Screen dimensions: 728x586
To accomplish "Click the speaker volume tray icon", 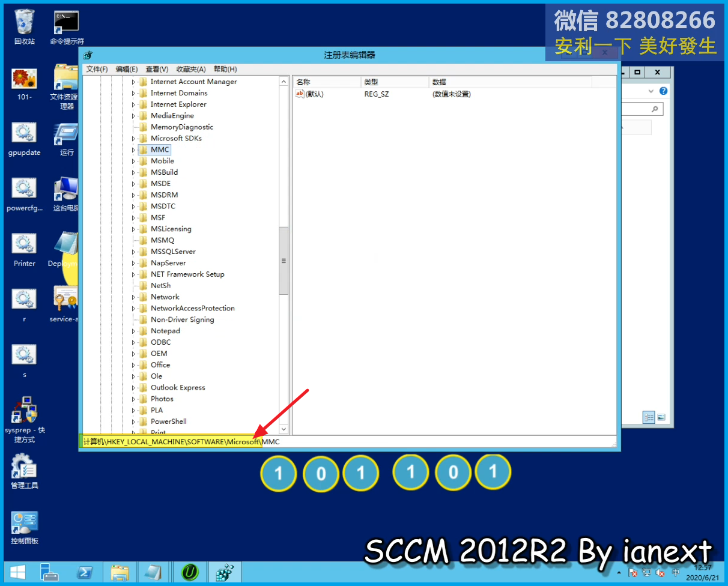I will pos(661,573).
